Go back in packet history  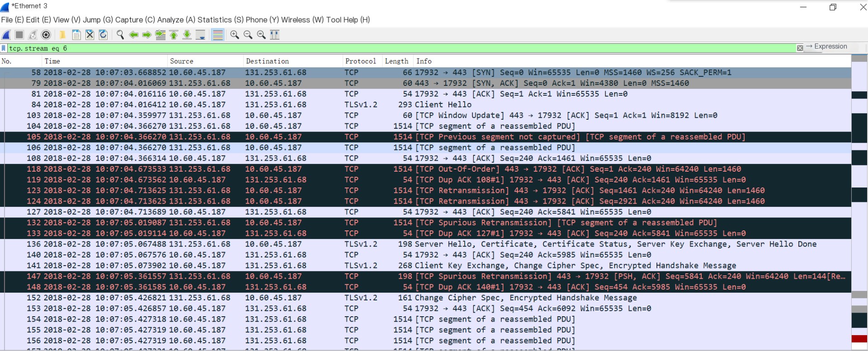point(133,35)
